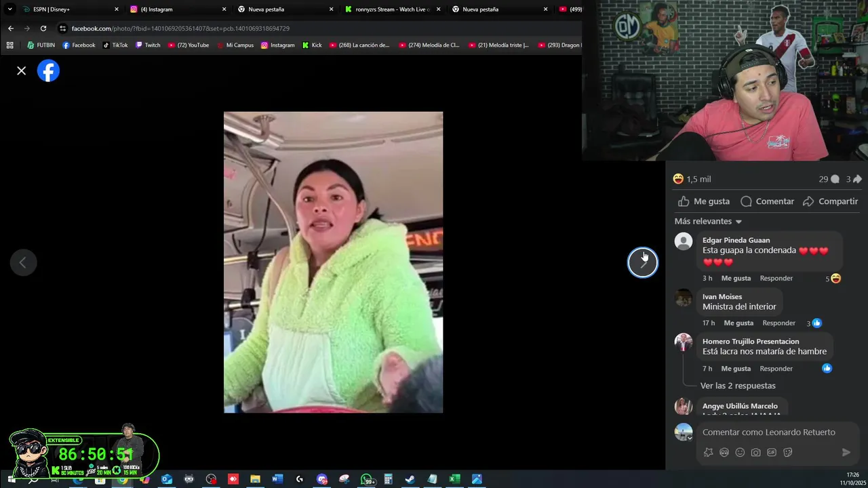Reply to Edgar Pineda Guaan's comment
868x488 pixels.
[776, 278]
